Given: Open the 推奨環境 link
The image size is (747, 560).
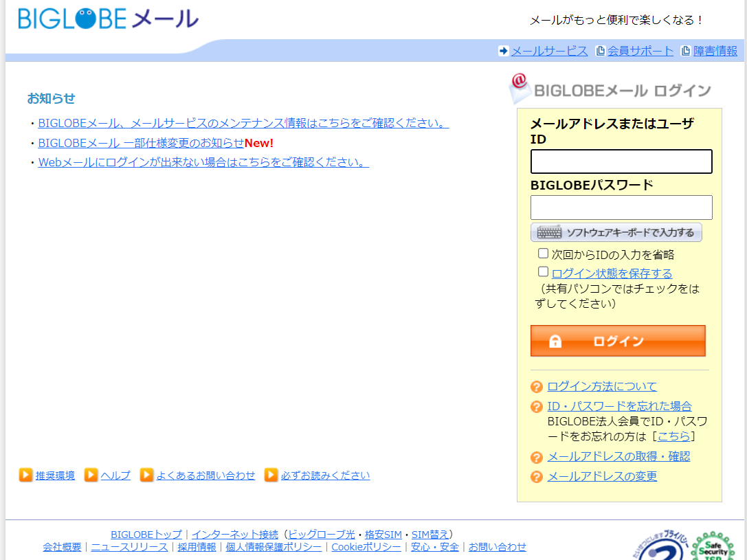Looking at the screenshot, I should point(55,475).
